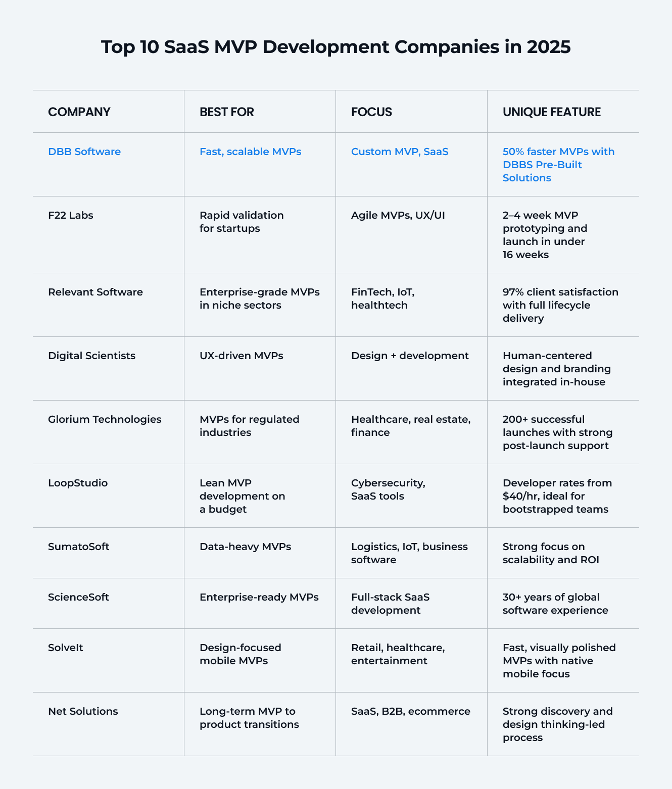
Task: Select the 'Developer rates from $40/hr' cell
Action: (x=557, y=496)
